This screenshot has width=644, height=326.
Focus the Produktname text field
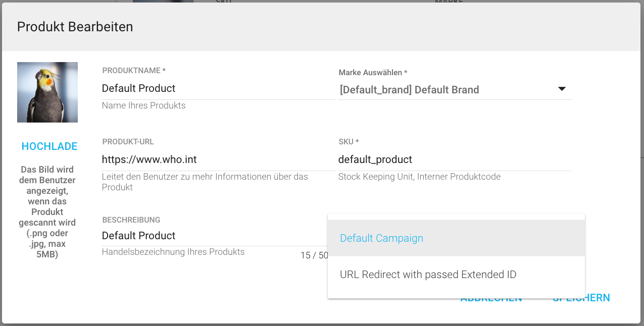pyautogui.click(x=218, y=88)
